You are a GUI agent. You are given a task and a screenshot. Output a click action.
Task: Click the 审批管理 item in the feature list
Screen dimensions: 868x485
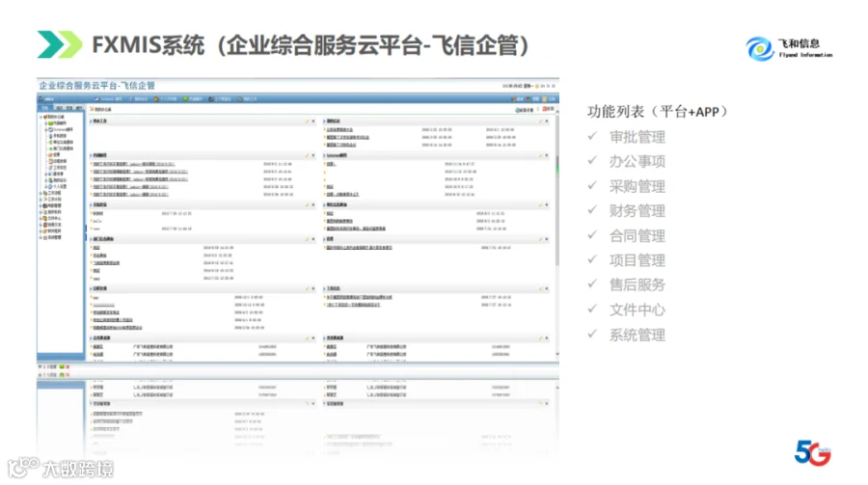pyautogui.click(x=637, y=137)
